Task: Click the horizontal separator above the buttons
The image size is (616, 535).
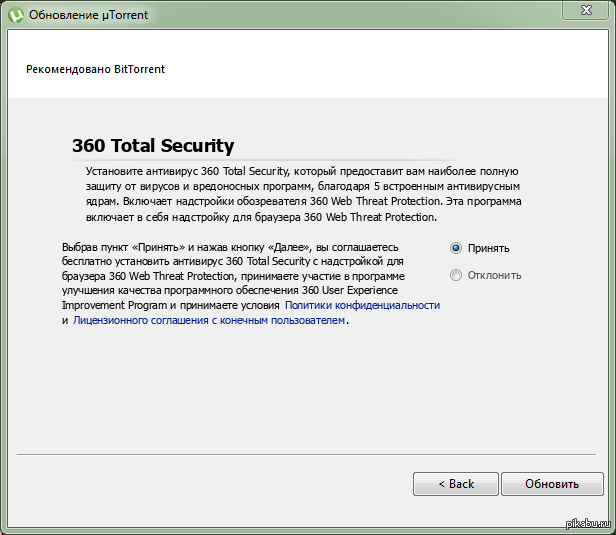Action: (308, 455)
